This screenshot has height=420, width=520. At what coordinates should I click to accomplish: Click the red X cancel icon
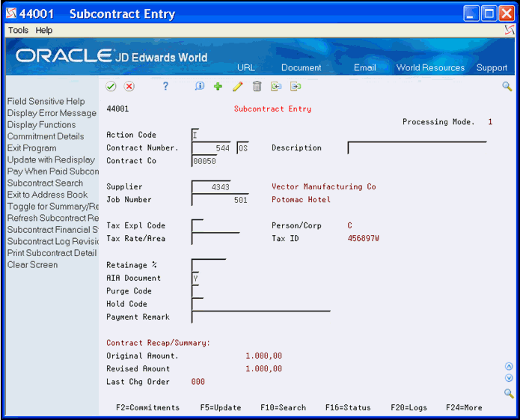point(129,87)
